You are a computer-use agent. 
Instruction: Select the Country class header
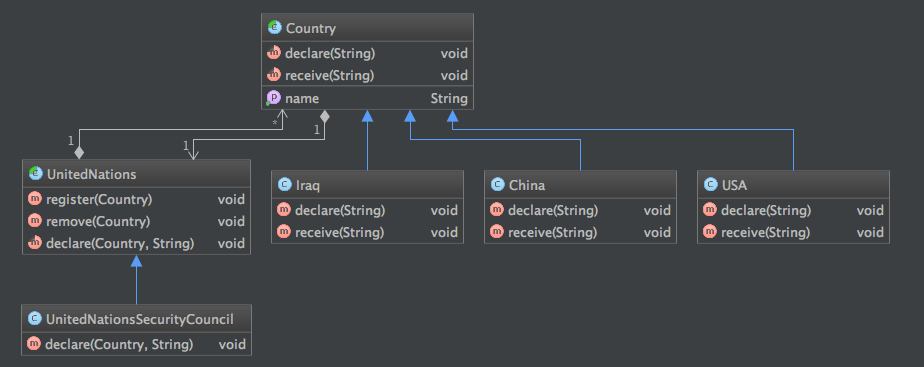tap(367, 28)
